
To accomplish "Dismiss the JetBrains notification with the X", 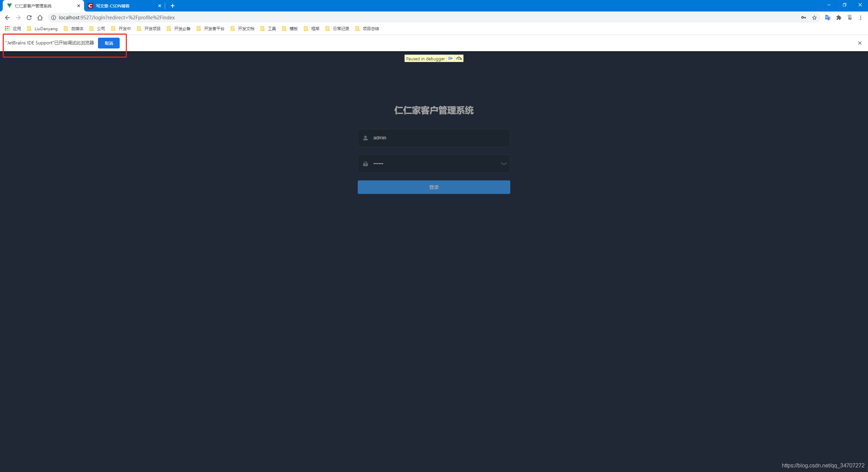I will (860, 43).
